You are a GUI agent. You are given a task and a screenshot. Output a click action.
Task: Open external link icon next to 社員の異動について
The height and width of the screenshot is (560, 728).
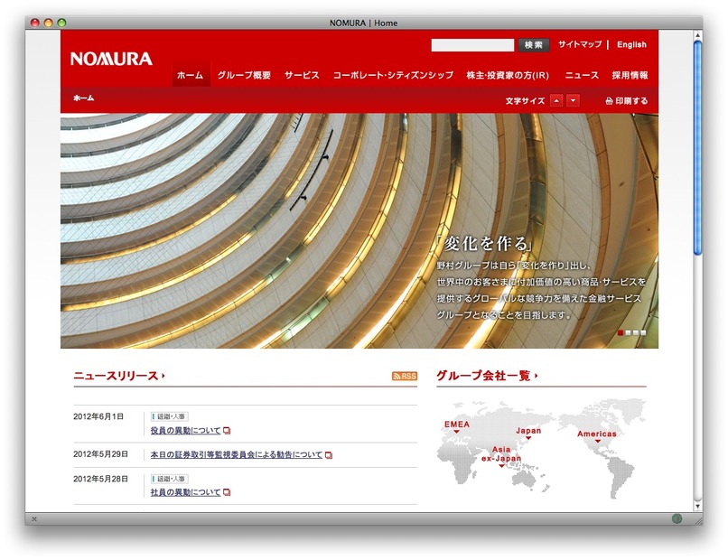[227, 492]
